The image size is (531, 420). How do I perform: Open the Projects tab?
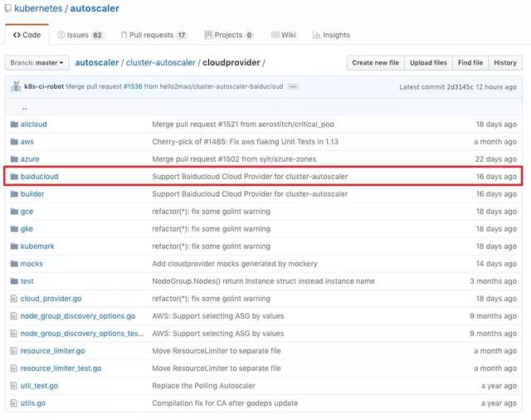tap(229, 35)
